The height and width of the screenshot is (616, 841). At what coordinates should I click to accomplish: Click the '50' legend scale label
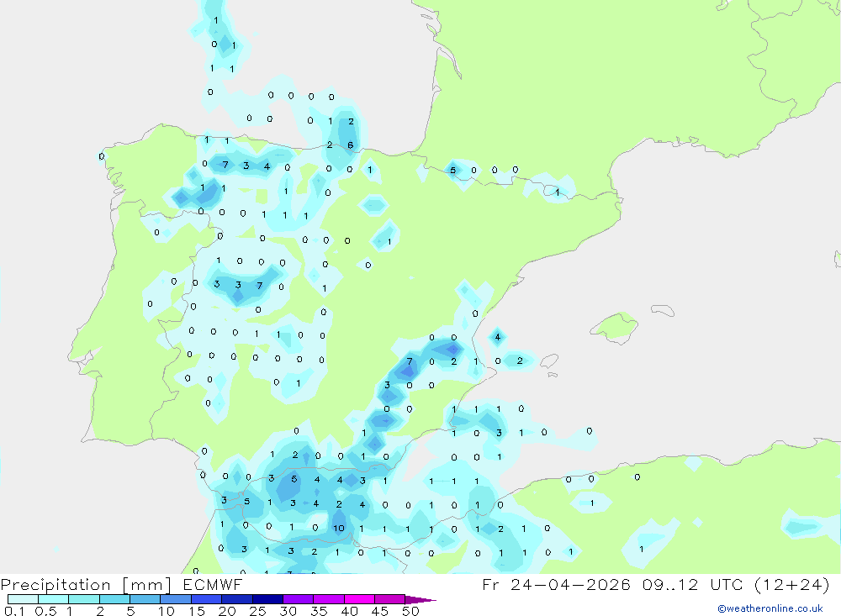click(x=410, y=611)
